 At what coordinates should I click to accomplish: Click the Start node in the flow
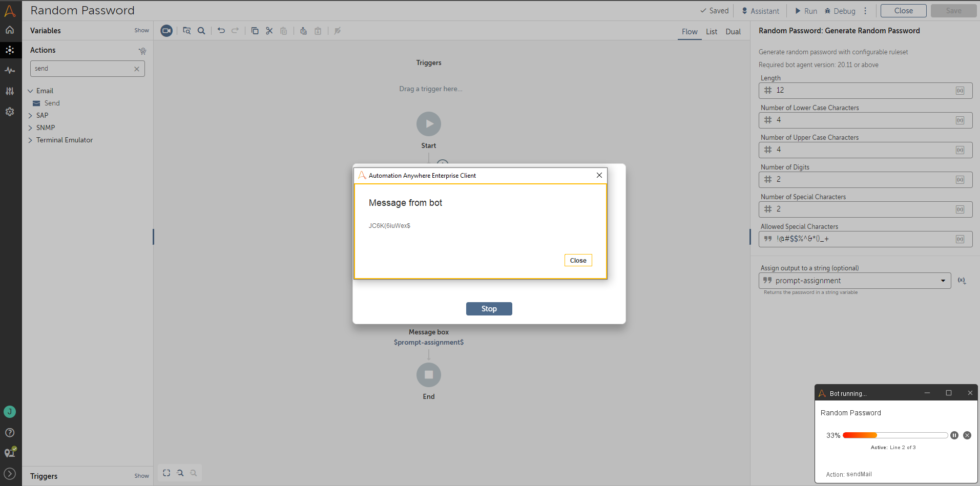point(429,124)
